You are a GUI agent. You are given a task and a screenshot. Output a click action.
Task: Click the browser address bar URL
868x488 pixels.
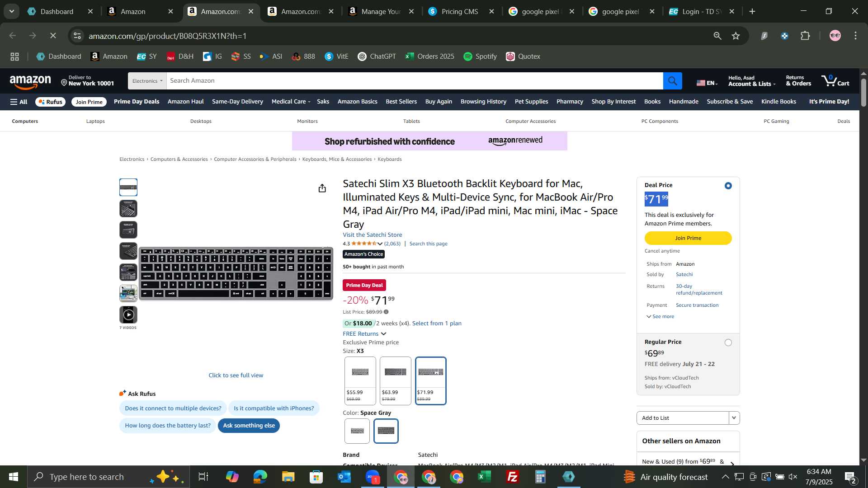167,36
